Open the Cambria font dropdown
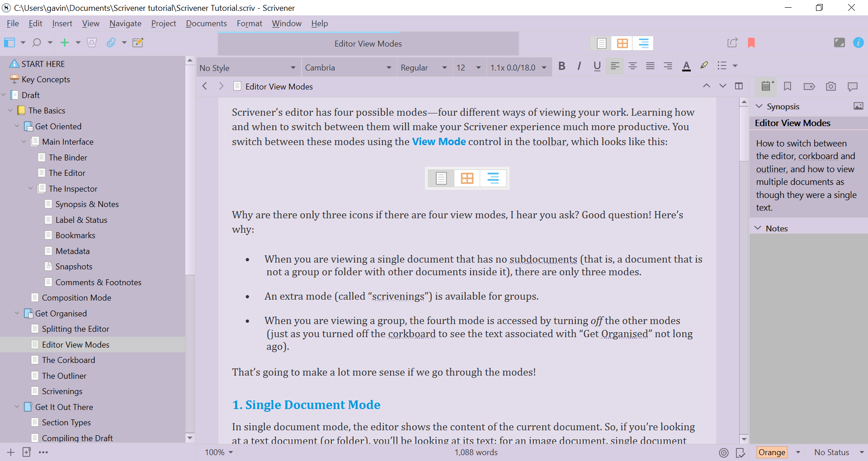 click(x=348, y=67)
